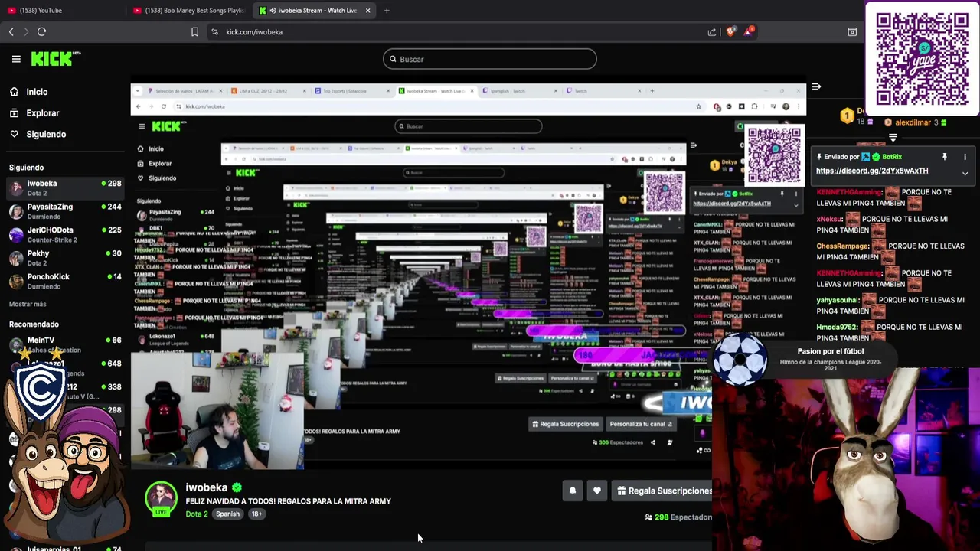Open pinned message three-dot options
This screenshot has width=980, height=551.
coord(965,157)
